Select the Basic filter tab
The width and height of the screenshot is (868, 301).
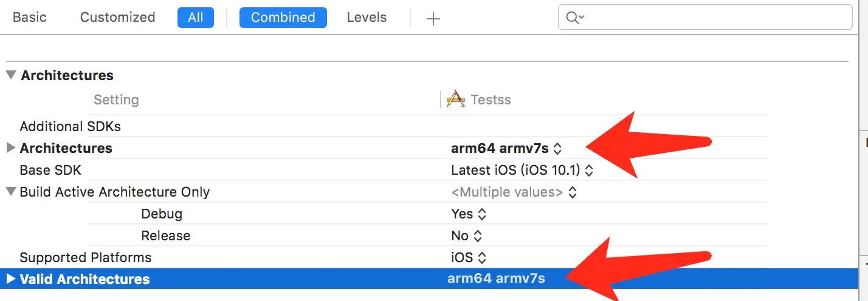click(x=30, y=18)
